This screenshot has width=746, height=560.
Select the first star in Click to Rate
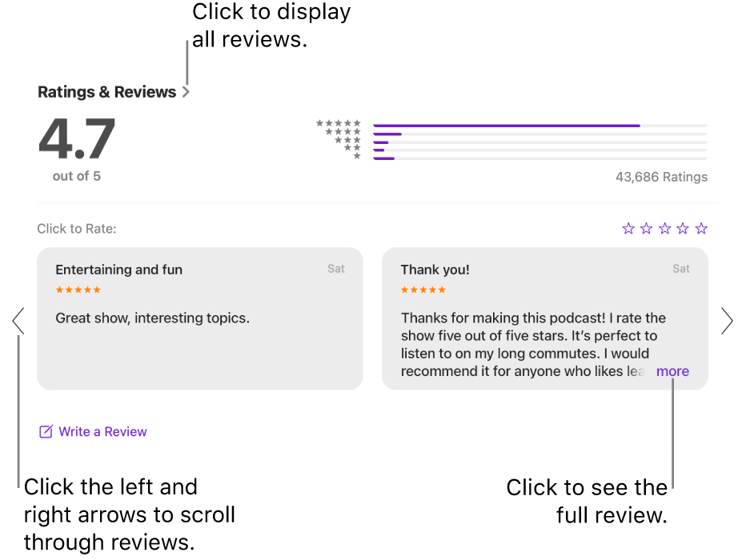pos(628,228)
